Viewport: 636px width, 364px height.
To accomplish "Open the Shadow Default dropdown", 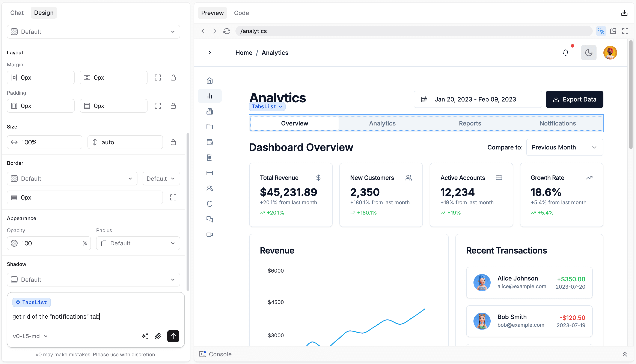I will tap(93, 279).
